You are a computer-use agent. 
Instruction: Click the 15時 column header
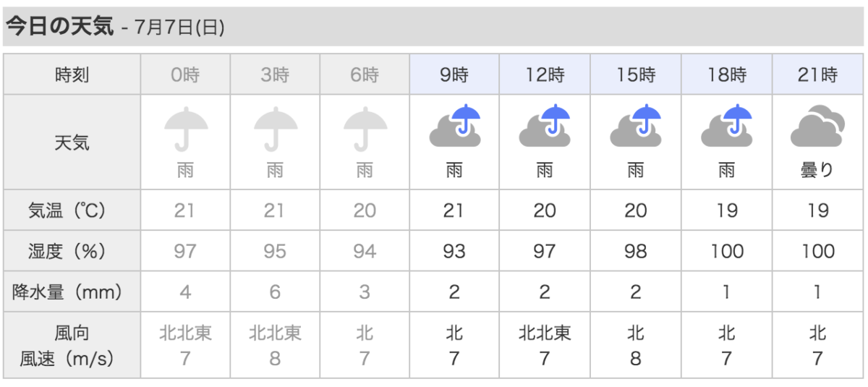pos(635,75)
